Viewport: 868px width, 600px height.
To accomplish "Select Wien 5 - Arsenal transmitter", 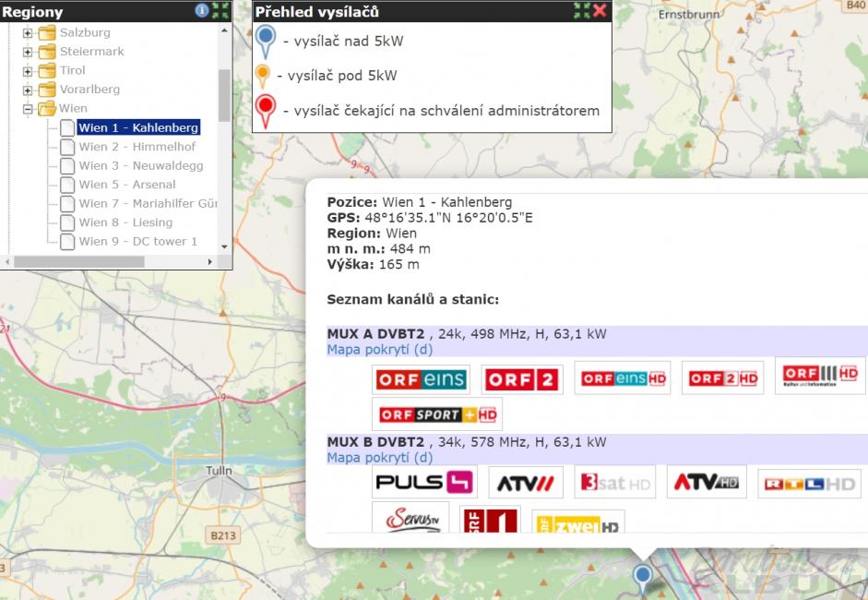I will click(x=127, y=185).
